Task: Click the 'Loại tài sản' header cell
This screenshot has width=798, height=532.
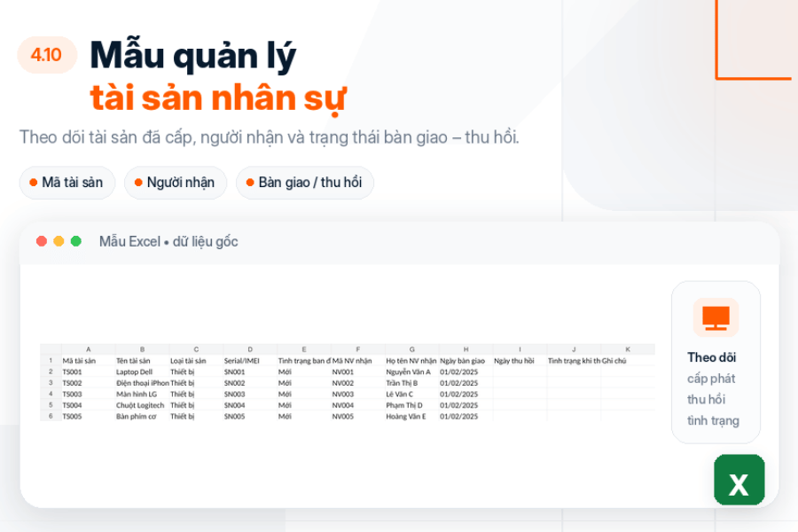Action: click(x=197, y=361)
